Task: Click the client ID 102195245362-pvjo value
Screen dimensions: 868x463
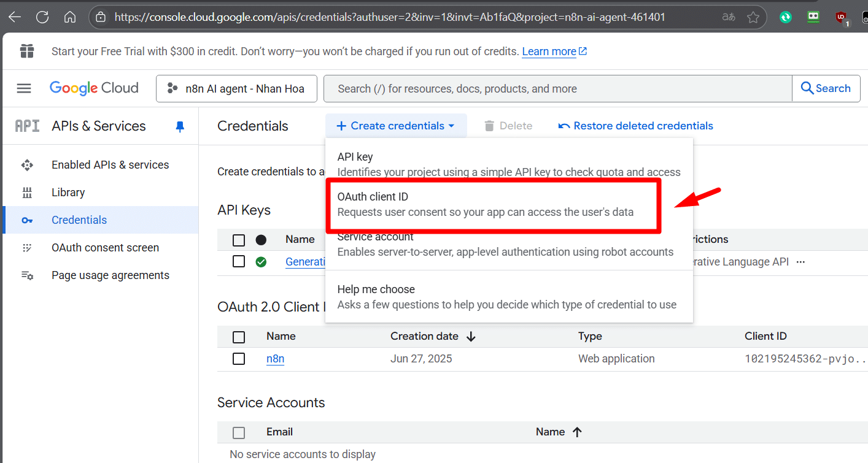Action: (x=805, y=359)
